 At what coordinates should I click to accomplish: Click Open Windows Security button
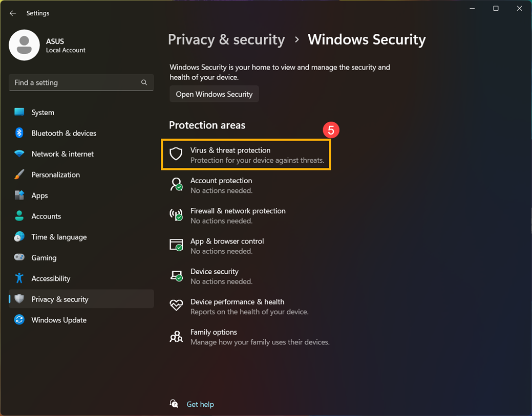(214, 94)
